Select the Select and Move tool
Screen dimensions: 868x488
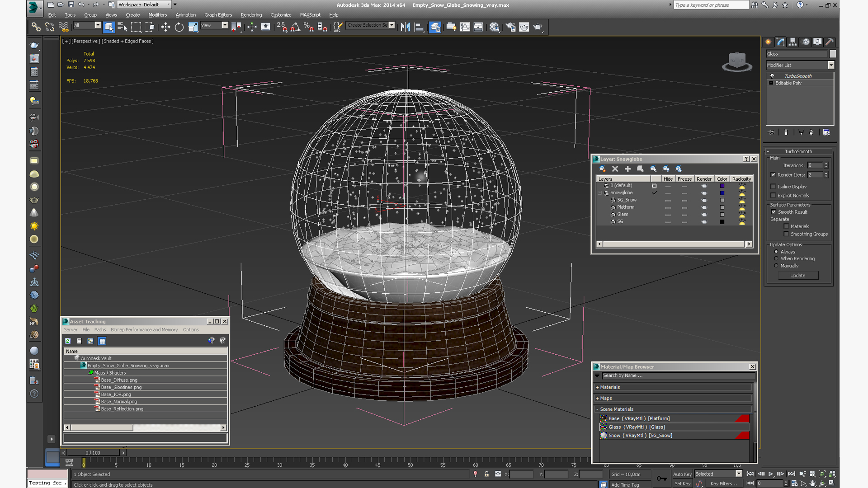pyautogui.click(x=165, y=27)
